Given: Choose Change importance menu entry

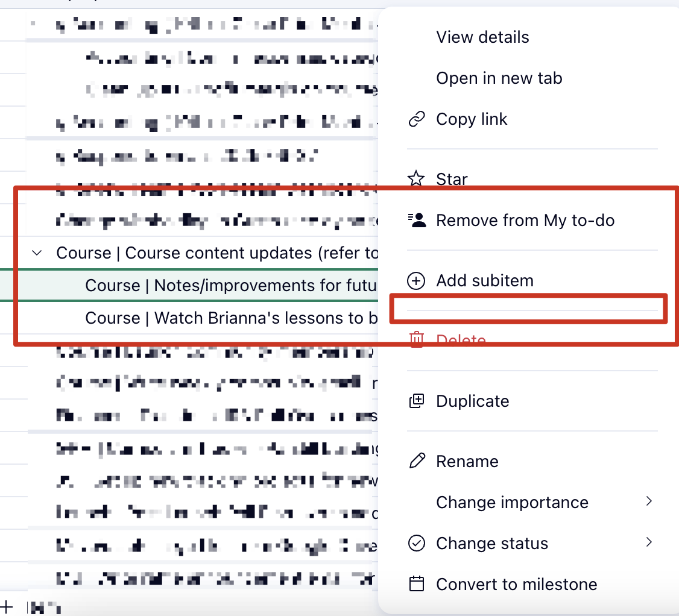Looking at the screenshot, I should click(x=512, y=502).
